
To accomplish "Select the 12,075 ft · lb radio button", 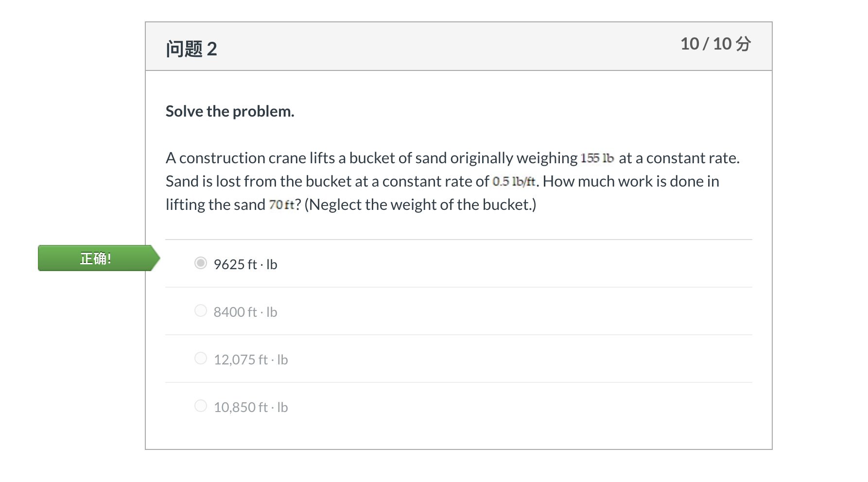I will (x=201, y=358).
